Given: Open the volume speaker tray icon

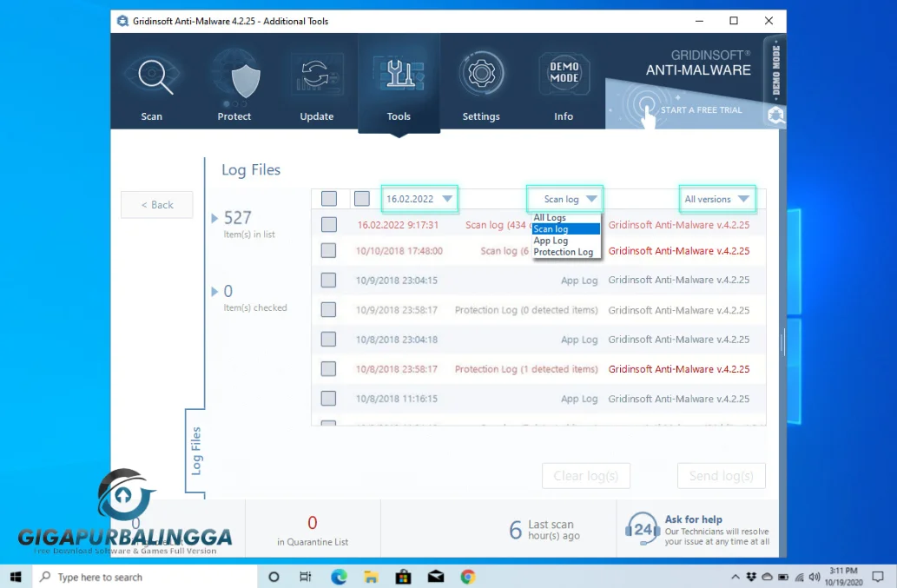Looking at the screenshot, I should (x=815, y=577).
